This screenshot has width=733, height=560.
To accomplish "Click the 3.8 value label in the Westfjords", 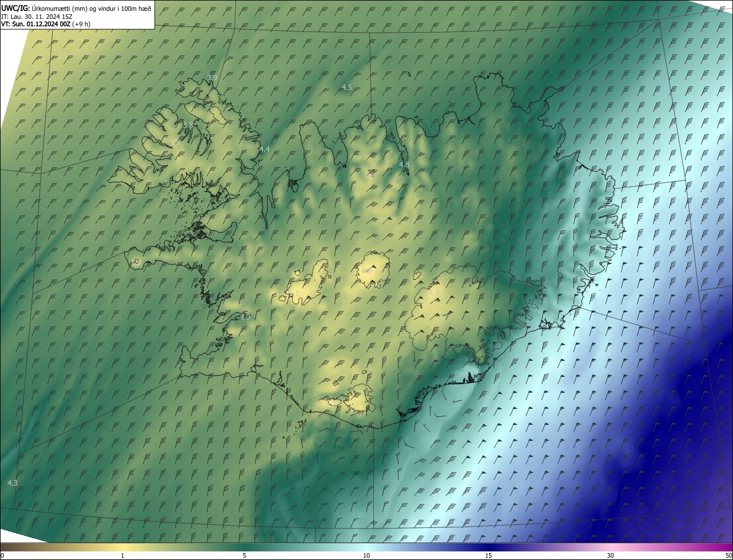I will [x=188, y=124].
